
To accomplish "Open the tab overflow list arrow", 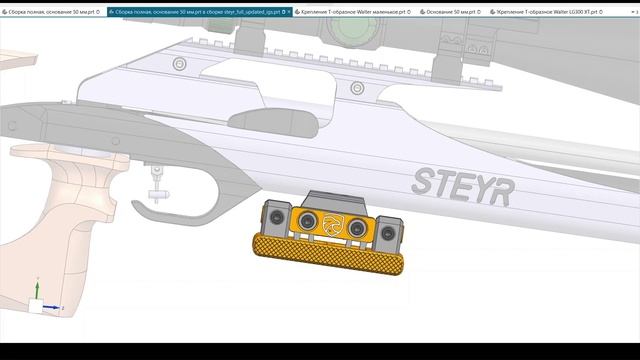I will pos(634,12).
